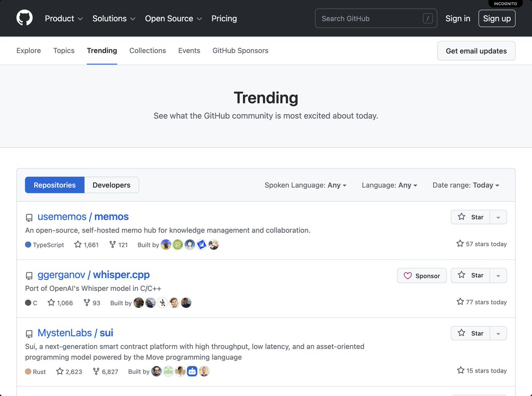
Task: Expand star list options for sui
Action: 498,333
